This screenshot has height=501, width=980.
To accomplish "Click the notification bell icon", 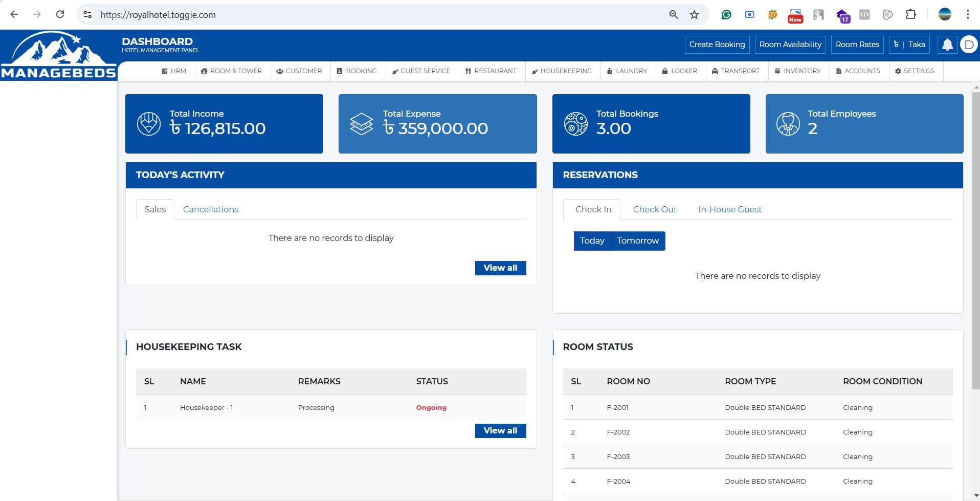I will 947,45.
